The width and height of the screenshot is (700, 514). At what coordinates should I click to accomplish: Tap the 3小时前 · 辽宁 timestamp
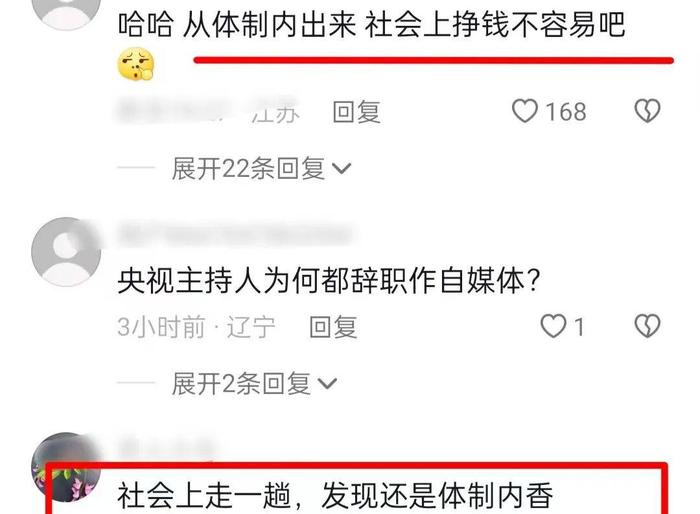coord(196,327)
